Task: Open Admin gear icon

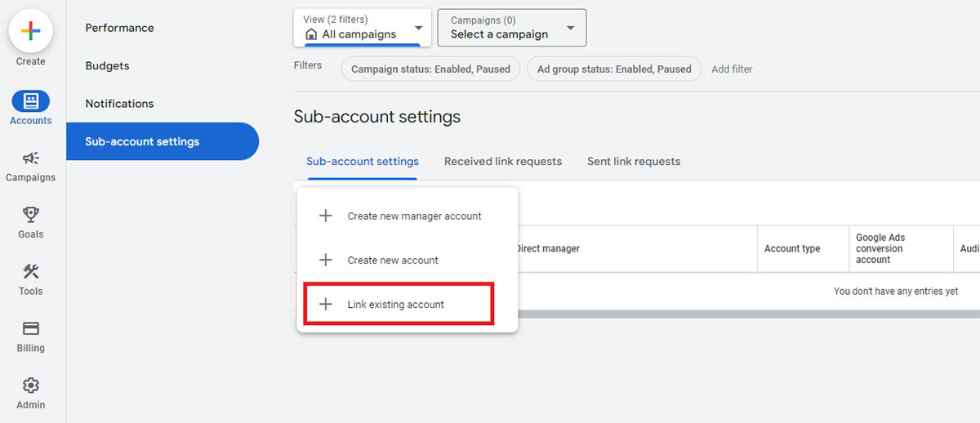Action: pyautogui.click(x=30, y=385)
